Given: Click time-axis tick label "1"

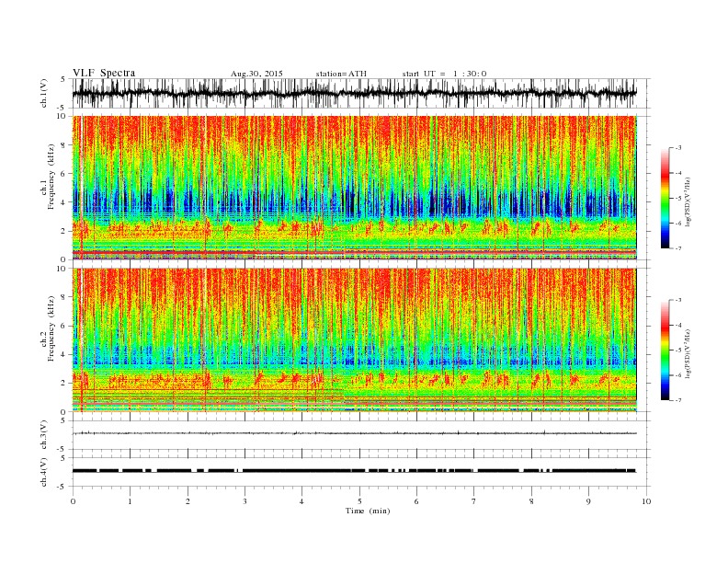Looking at the screenshot, I should coord(130,501).
